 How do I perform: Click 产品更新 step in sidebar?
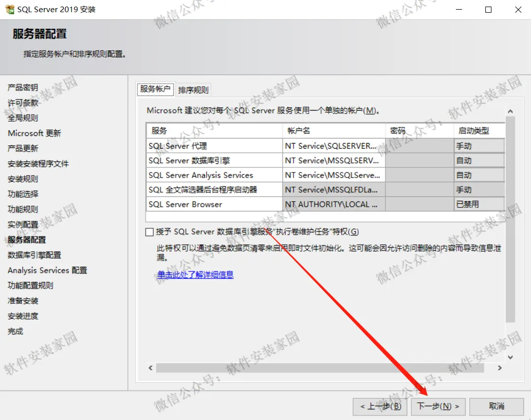pyautogui.click(x=23, y=148)
